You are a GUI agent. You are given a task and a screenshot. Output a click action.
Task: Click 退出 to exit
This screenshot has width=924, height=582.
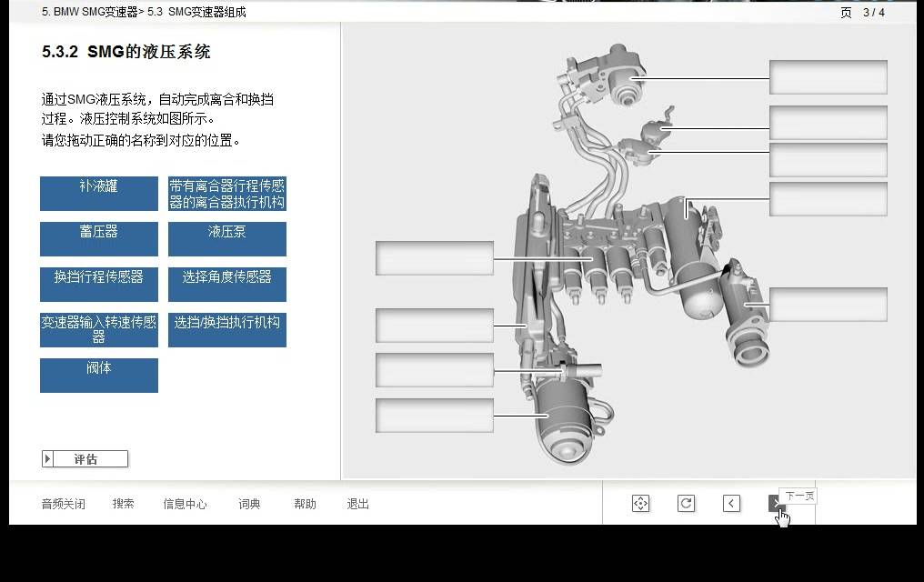(357, 504)
